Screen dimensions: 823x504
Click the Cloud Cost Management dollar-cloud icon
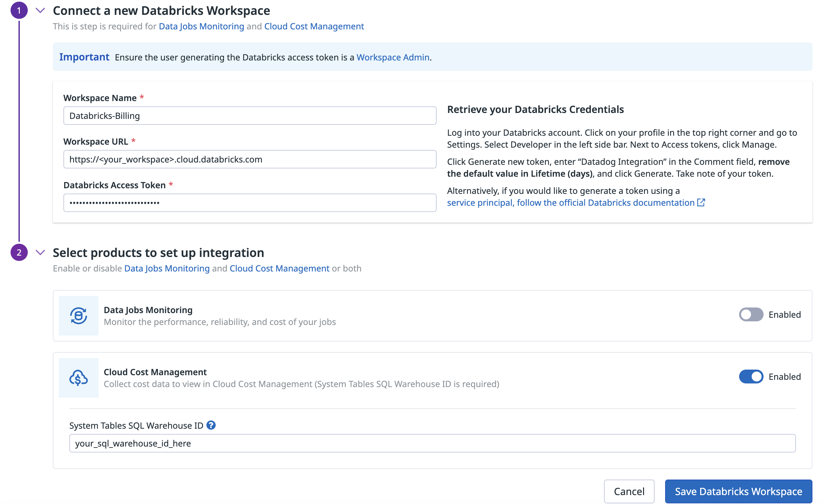click(79, 378)
